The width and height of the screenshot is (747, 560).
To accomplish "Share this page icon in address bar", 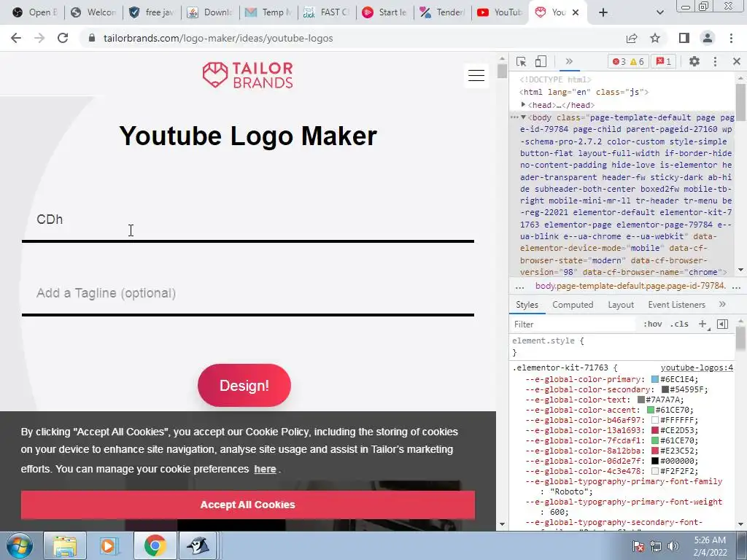I will (x=632, y=38).
